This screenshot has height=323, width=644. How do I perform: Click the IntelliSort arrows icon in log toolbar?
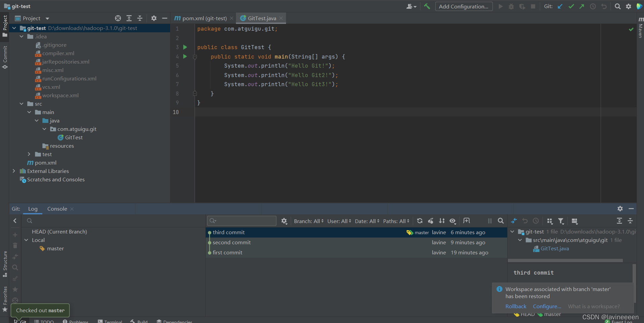click(442, 221)
